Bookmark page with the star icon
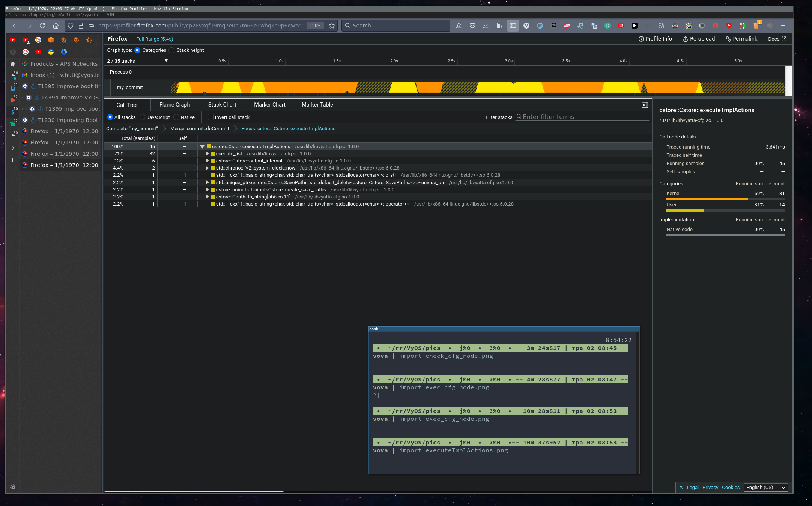 (x=332, y=26)
